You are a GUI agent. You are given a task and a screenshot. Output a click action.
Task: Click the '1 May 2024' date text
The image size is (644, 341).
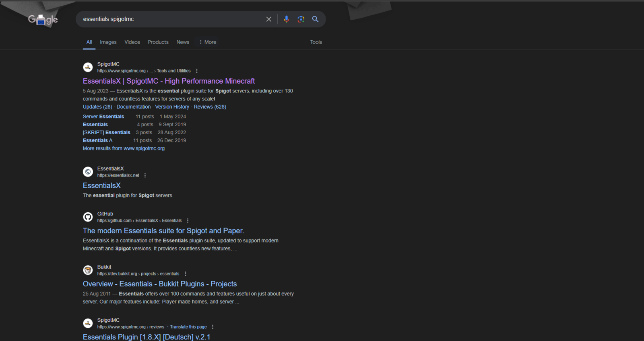(173, 117)
